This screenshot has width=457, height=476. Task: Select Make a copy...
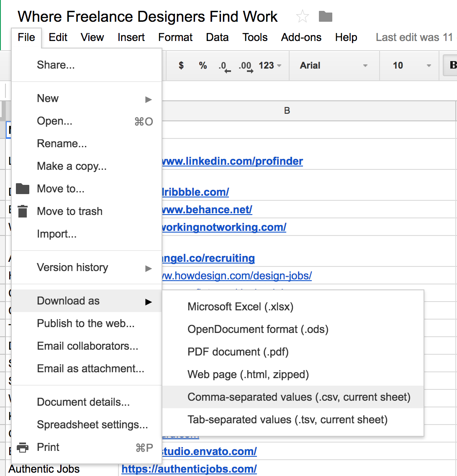(x=87, y=166)
